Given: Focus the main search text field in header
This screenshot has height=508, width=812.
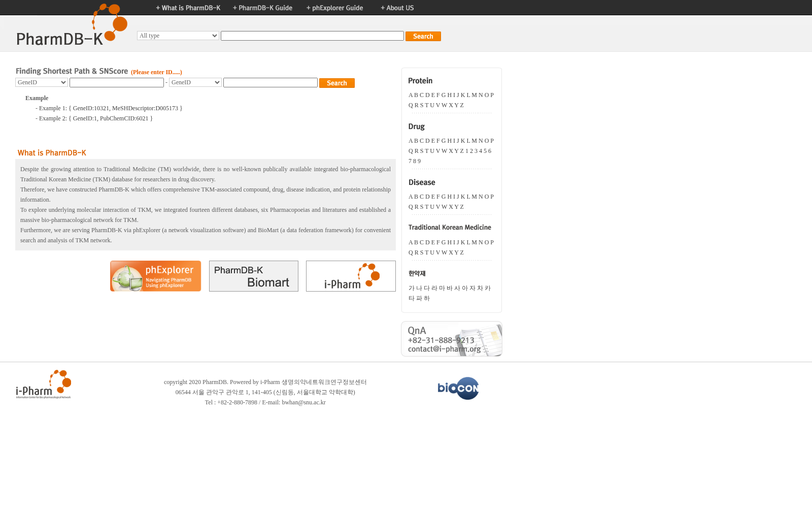Looking at the screenshot, I should [312, 36].
